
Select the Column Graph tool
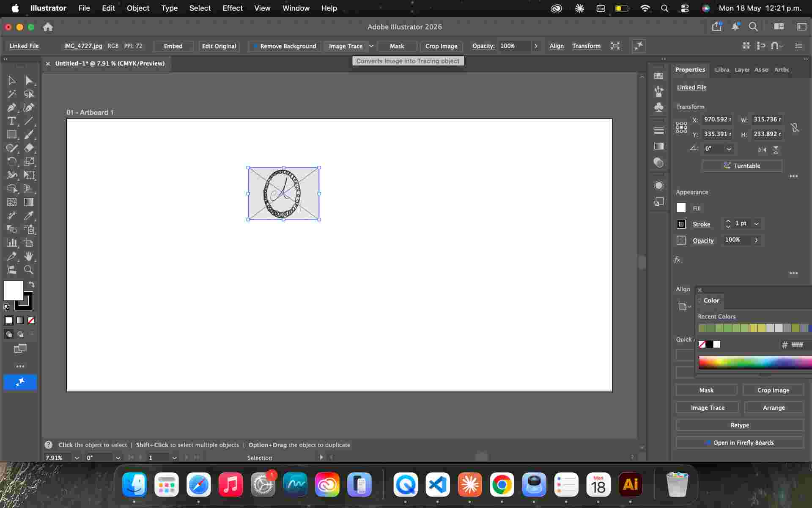(x=12, y=243)
